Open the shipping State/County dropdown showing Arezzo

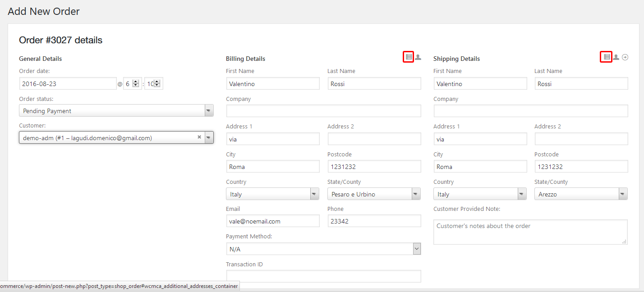[x=581, y=194]
